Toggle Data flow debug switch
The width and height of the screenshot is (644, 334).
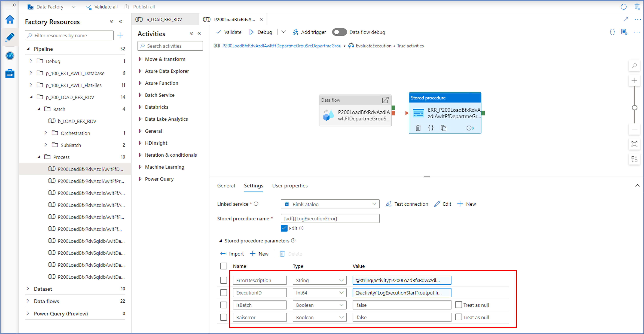[x=339, y=32]
